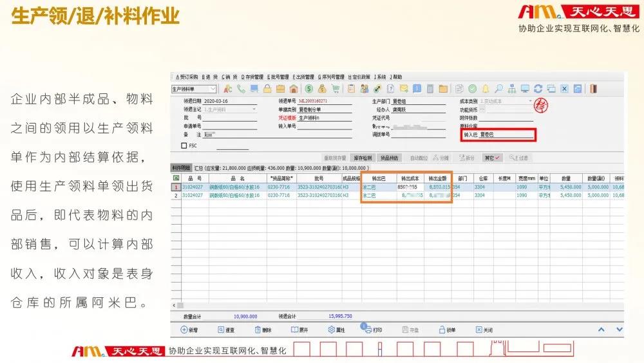Click the clipboard toolbar icon
The image size is (644, 363).
click(x=351, y=89)
